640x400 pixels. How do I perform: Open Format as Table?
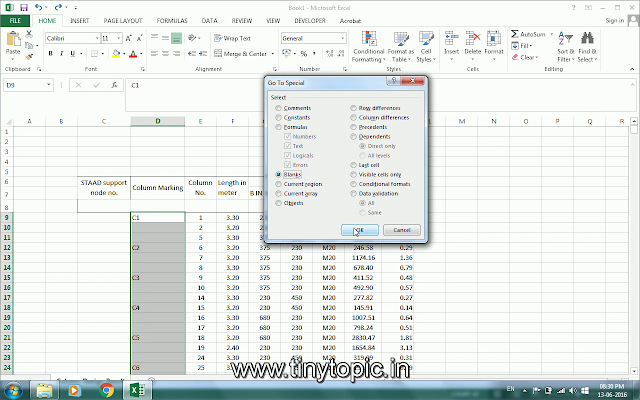pyautogui.click(x=400, y=47)
